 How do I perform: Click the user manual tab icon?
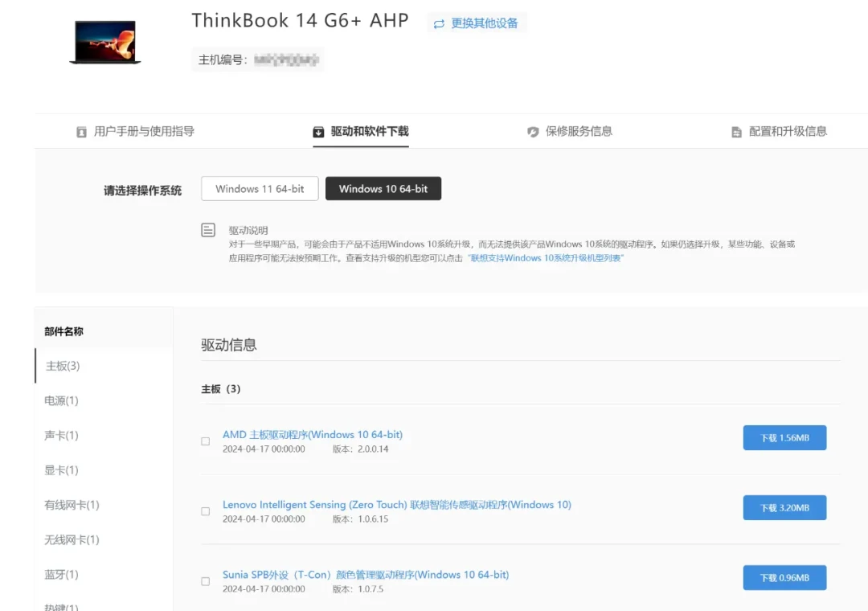(81, 132)
